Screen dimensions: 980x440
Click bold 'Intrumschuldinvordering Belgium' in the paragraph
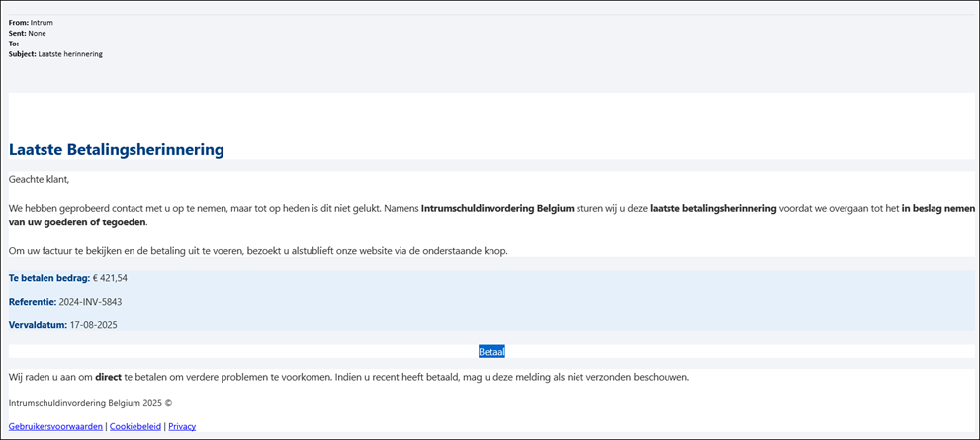(x=497, y=208)
